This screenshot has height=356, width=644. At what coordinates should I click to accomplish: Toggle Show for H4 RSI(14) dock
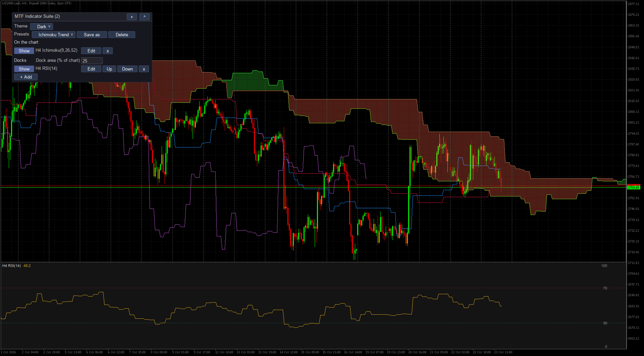24,69
